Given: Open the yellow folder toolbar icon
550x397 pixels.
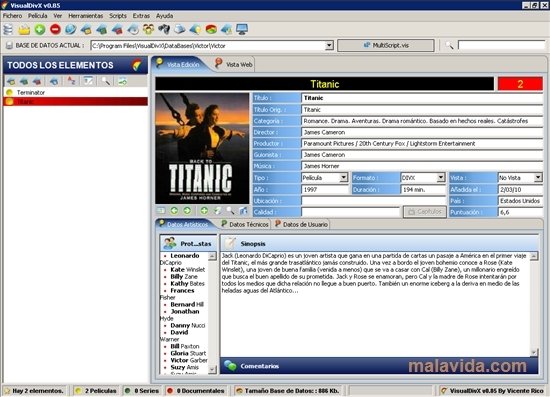Looking at the screenshot, I should click(x=24, y=29).
